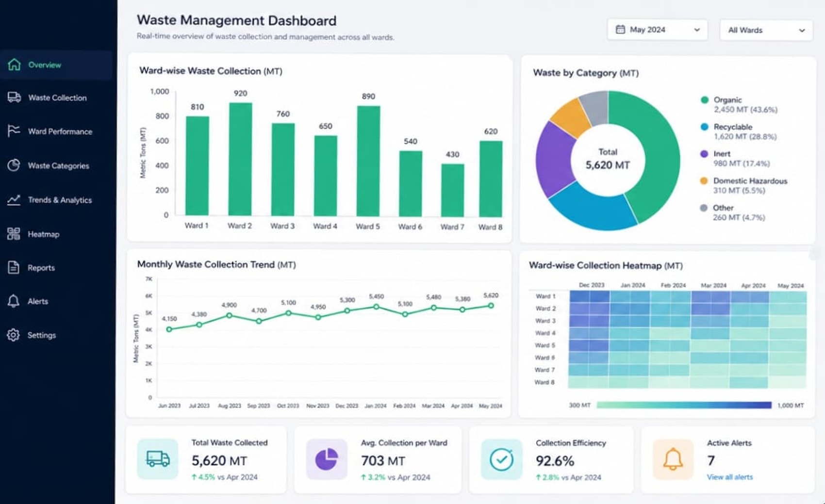Click the chevron arrow on All Wards dropdown

[802, 30]
